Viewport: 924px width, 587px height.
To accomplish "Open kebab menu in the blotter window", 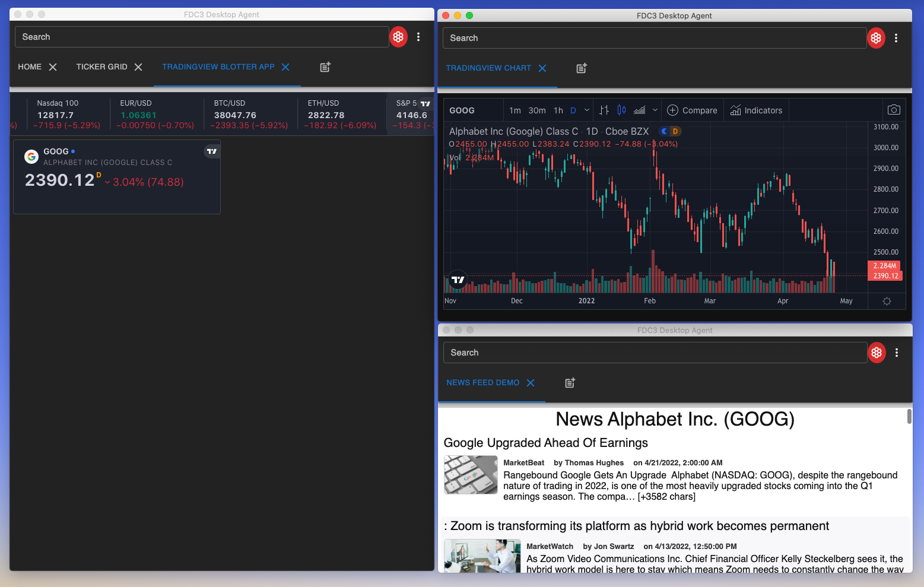I will [x=418, y=37].
